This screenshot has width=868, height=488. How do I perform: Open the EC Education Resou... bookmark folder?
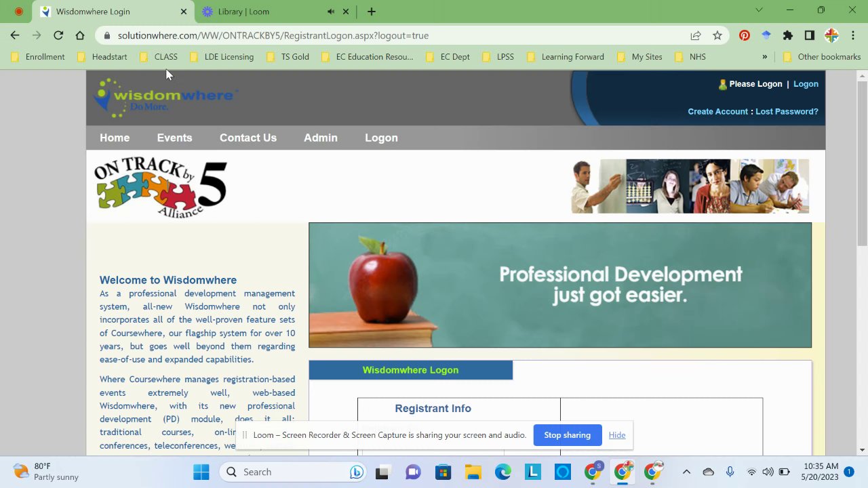[367, 57]
